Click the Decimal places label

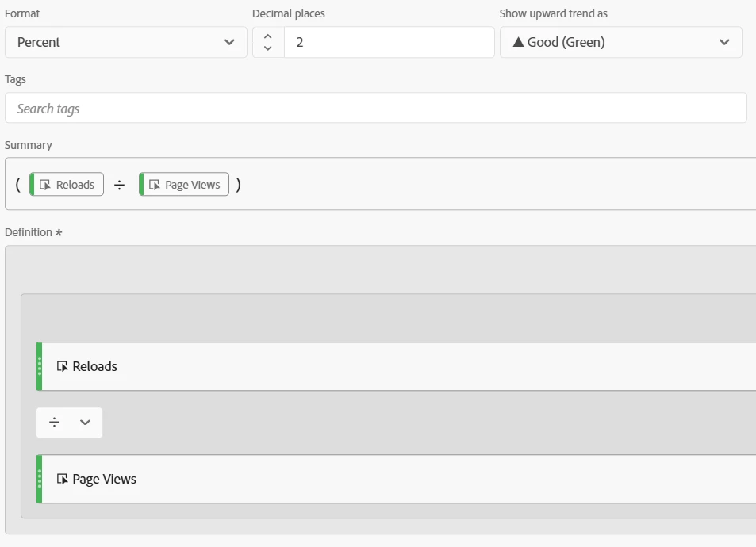[x=288, y=13]
